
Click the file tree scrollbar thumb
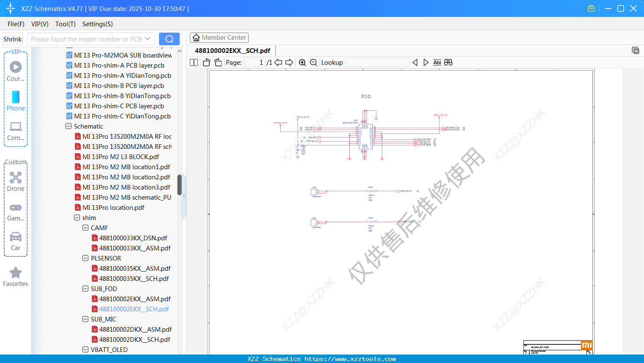click(x=179, y=185)
